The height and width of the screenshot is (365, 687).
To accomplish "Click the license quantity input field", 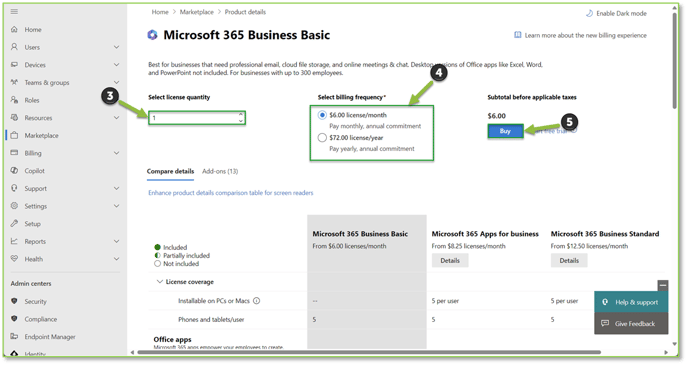I will coord(197,117).
